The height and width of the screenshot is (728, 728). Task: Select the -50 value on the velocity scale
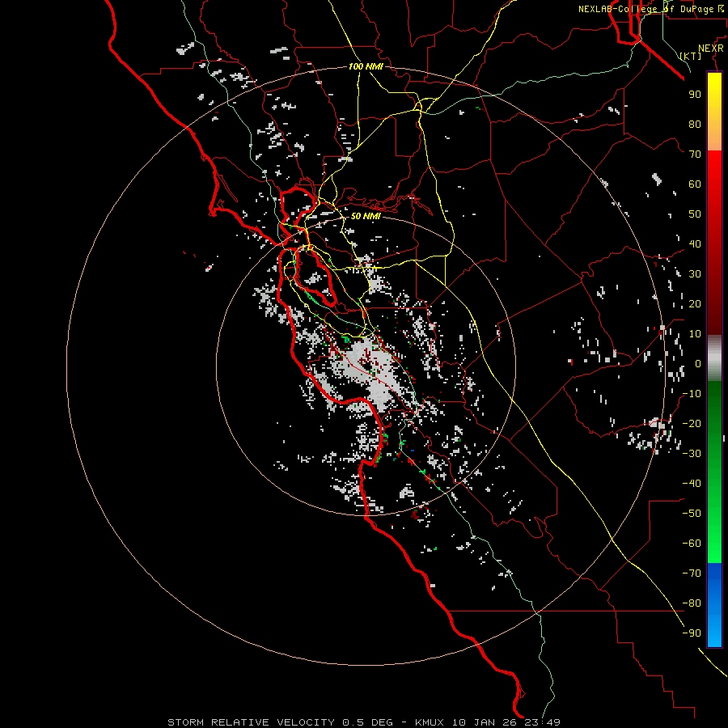pyautogui.click(x=692, y=514)
